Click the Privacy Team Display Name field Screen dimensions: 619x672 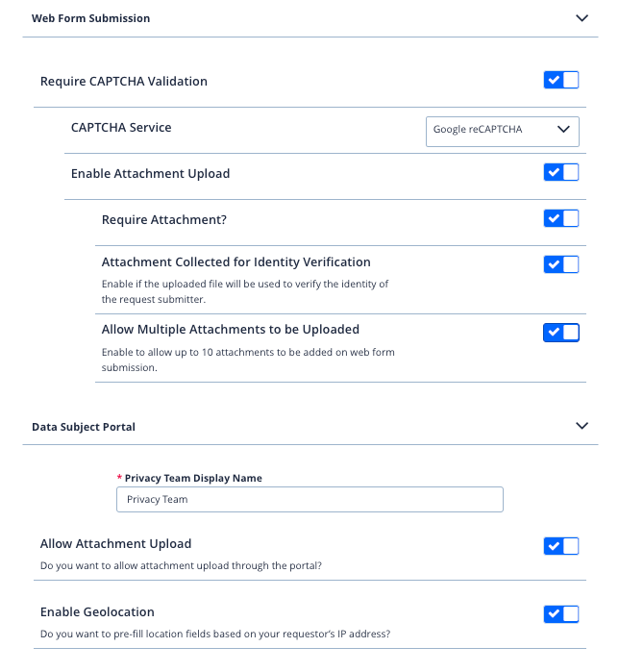(309, 499)
